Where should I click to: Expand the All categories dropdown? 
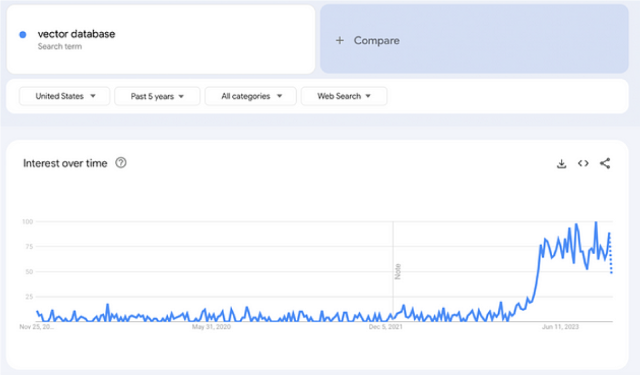[251, 96]
